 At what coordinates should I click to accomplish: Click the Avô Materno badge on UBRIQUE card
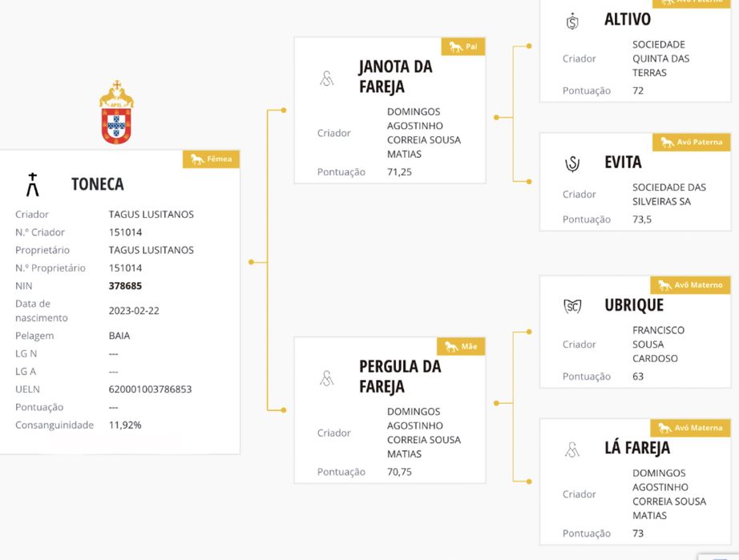(x=689, y=285)
